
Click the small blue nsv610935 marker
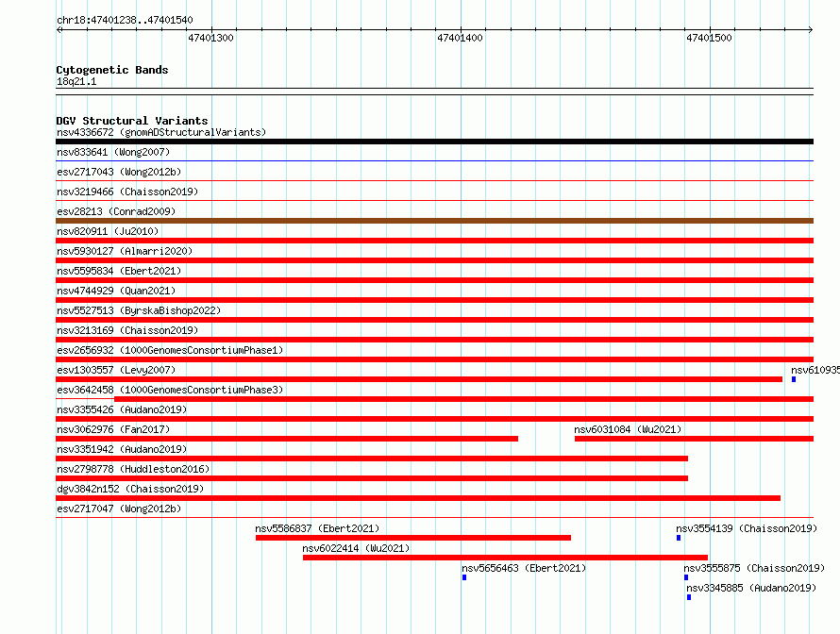coord(794,379)
